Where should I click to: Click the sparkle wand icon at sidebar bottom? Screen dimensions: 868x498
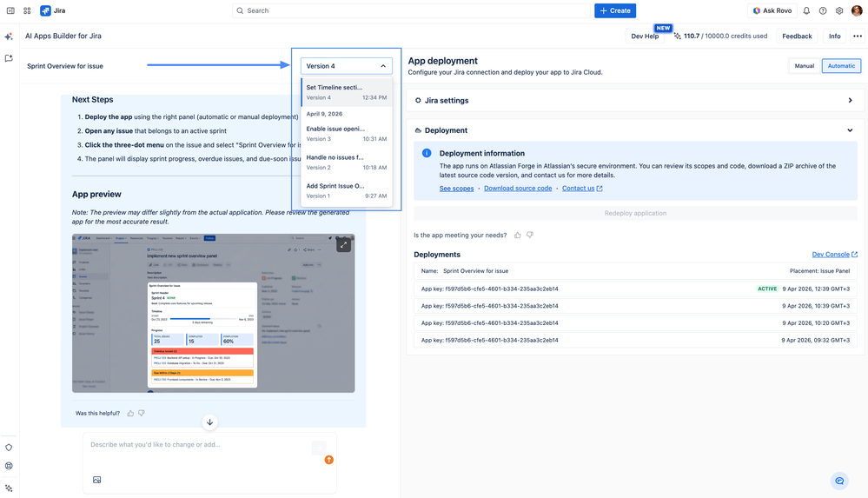(9, 488)
